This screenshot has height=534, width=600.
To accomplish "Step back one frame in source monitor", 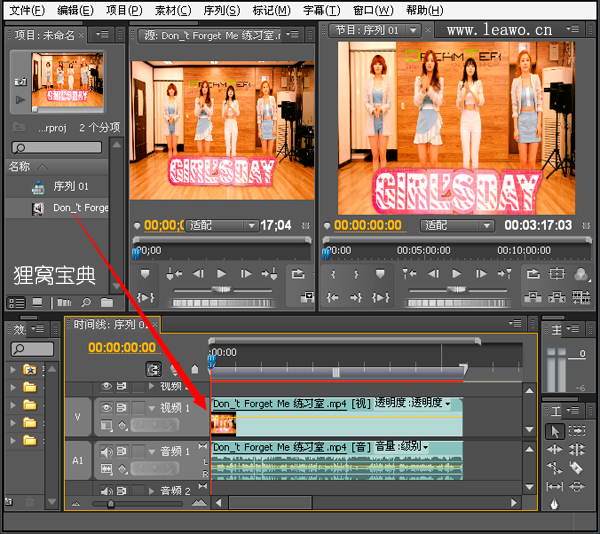I will pyautogui.click(x=198, y=274).
